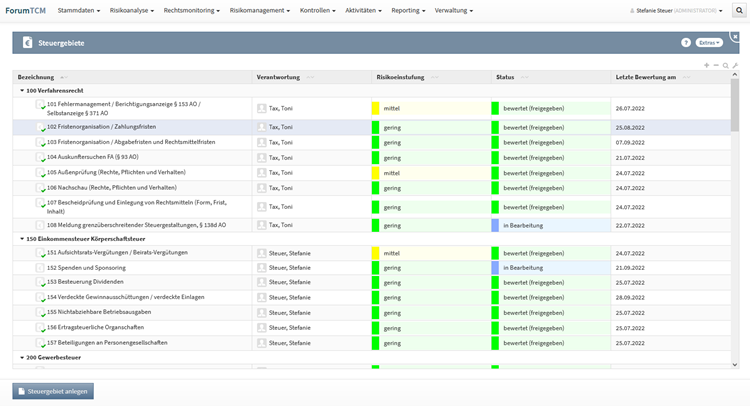750x406 pixels.
Task: Click yellow risk swatch of row 105
Action: click(x=376, y=172)
